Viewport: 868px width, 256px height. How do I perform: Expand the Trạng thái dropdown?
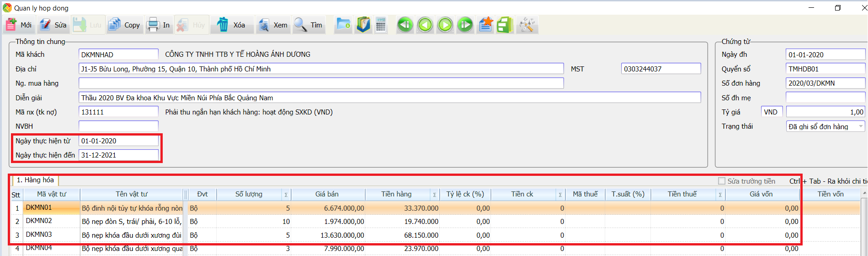tap(861, 126)
